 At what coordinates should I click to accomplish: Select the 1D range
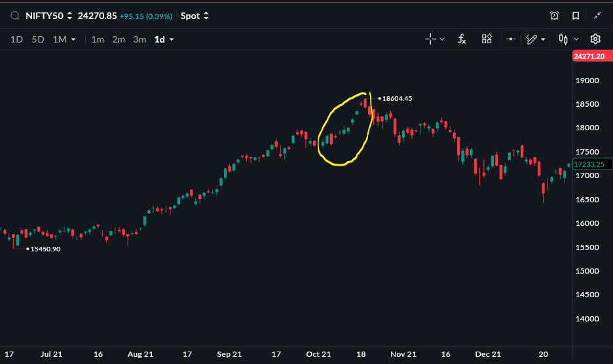[16, 39]
